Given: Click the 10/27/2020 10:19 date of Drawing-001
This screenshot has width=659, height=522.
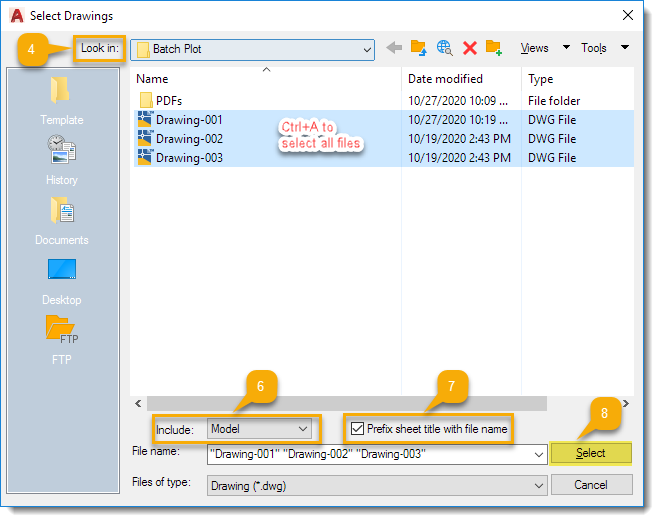Looking at the screenshot, I should [458, 120].
